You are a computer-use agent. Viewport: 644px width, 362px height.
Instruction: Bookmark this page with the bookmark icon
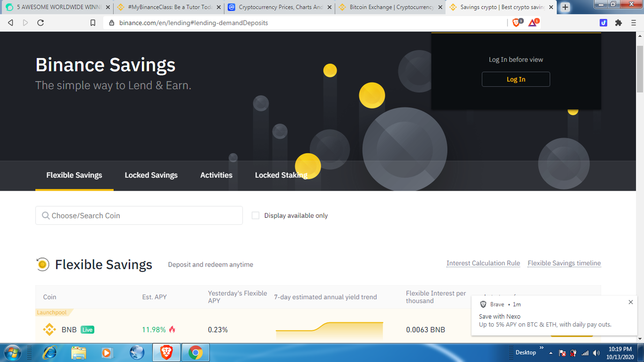coord(93,23)
